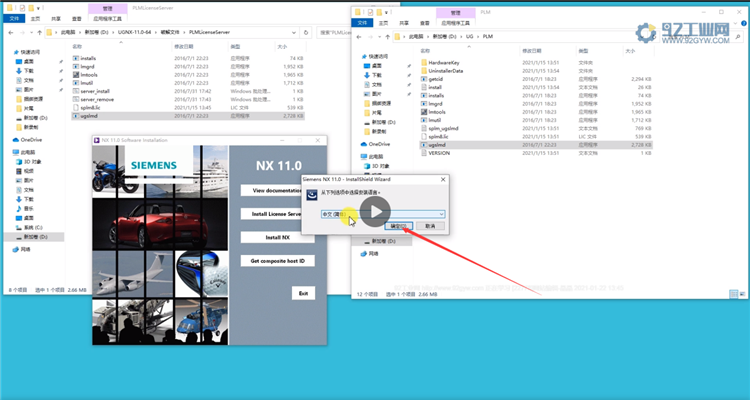The height and width of the screenshot is (400, 750).
Task: Select ugslmd icon in PLM window
Action: [424, 144]
